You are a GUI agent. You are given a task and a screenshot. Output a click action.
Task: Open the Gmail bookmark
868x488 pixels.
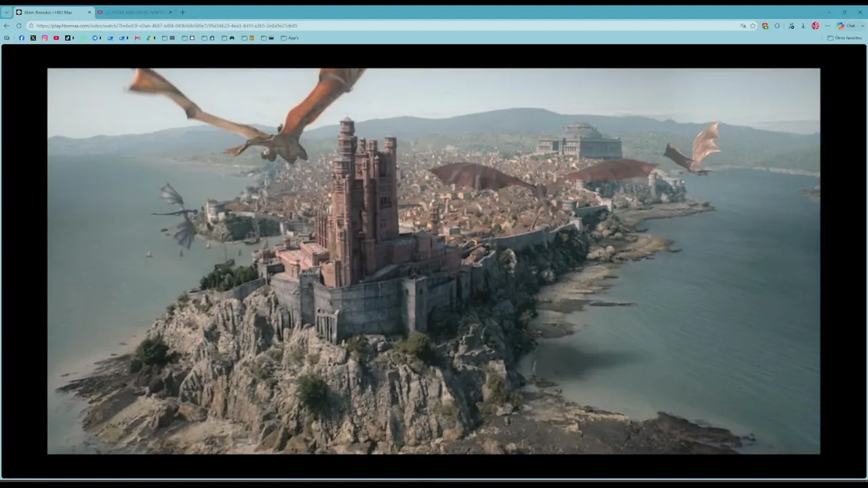137,38
